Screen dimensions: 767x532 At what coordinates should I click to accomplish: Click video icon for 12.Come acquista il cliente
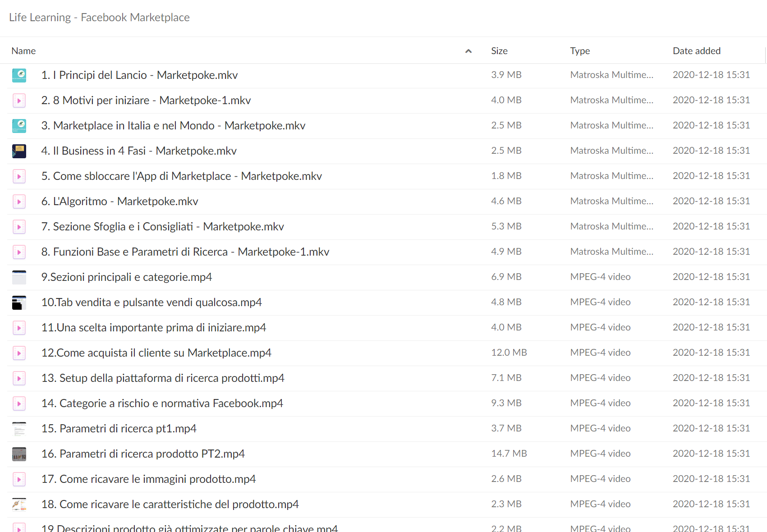coord(19,353)
